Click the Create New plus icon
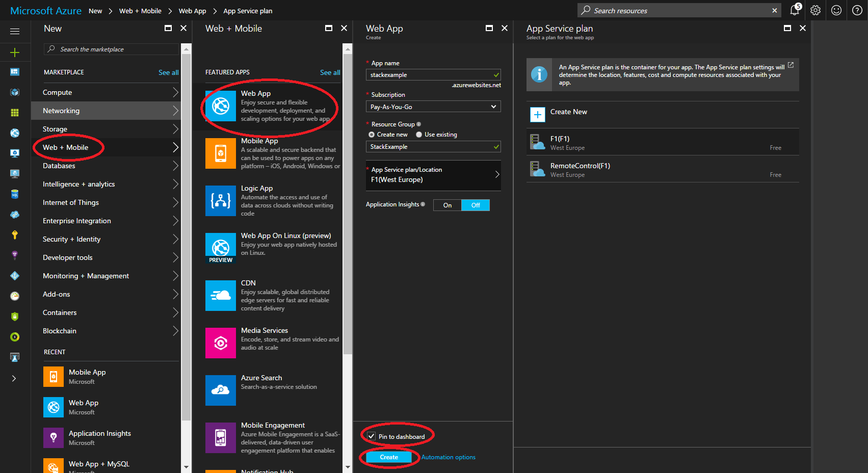This screenshot has height=473, width=868. 538,115
